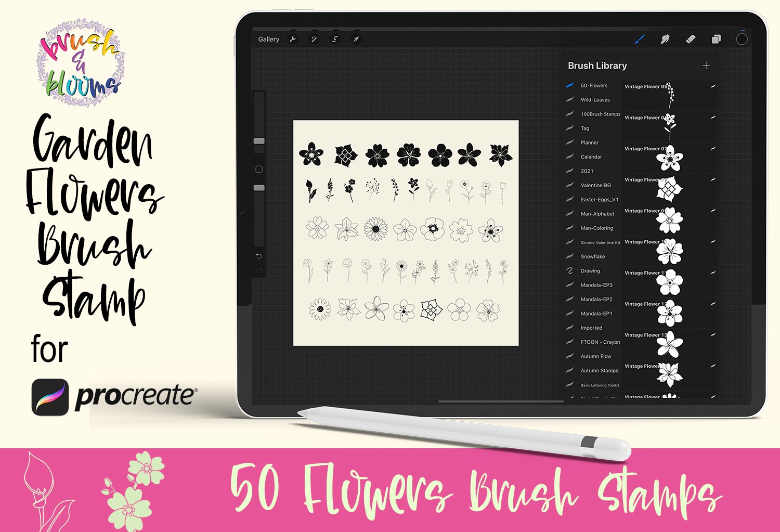
Task: Open the Wild-Leaves brush set
Action: pyautogui.click(x=594, y=99)
